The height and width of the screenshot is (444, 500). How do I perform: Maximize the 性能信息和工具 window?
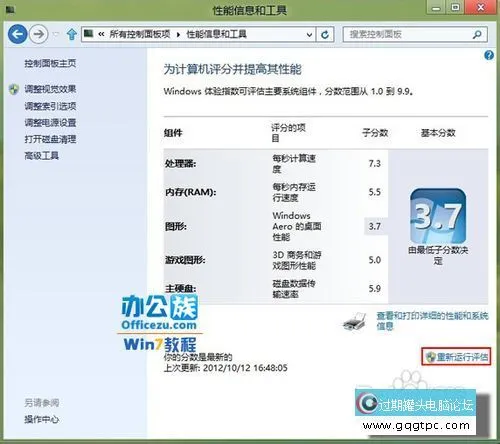tap(456, 7)
